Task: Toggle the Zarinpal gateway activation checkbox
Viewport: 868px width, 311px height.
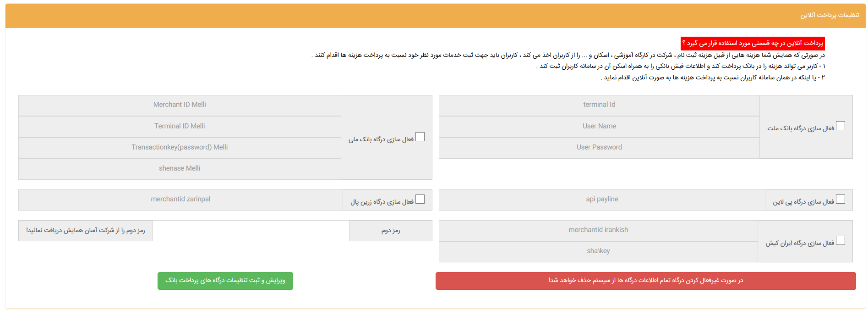Action: click(420, 200)
